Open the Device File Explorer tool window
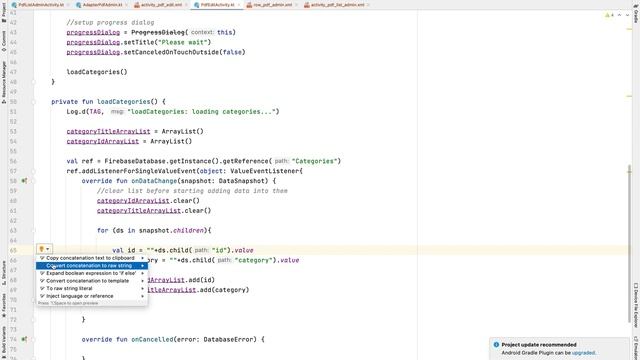Viewport: 640px width, 360px height. click(x=636, y=304)
